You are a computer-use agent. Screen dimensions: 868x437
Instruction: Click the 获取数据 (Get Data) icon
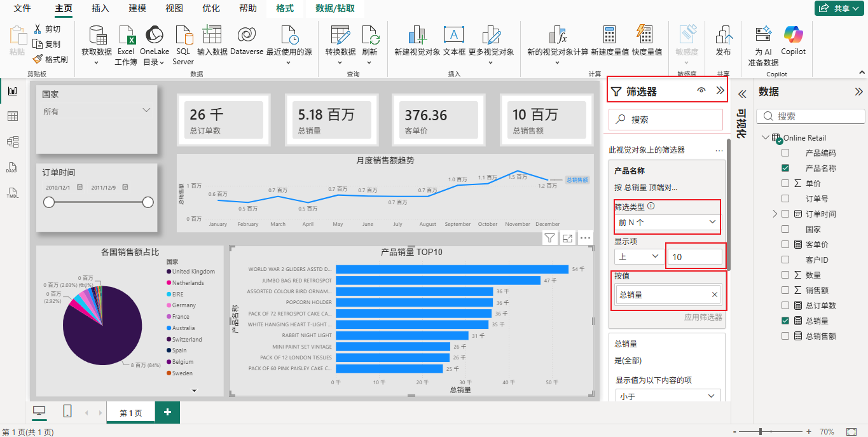[x=97, y=35]
